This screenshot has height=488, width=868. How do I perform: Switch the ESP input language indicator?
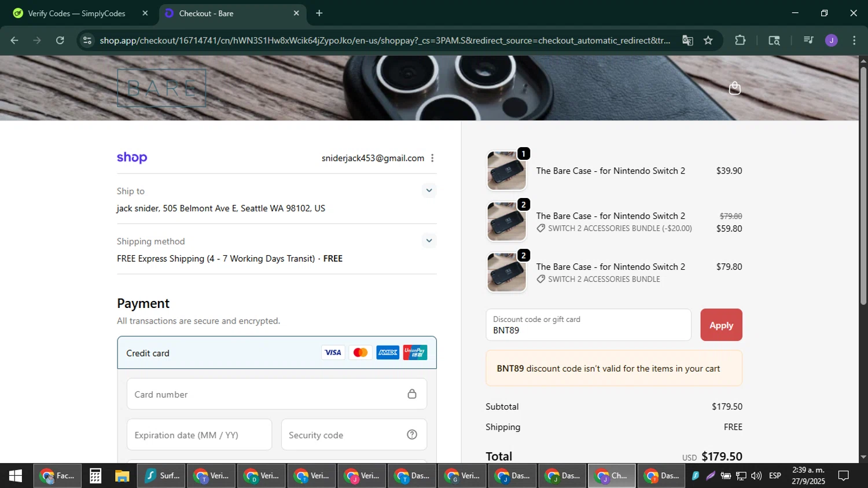click(775, 476)
